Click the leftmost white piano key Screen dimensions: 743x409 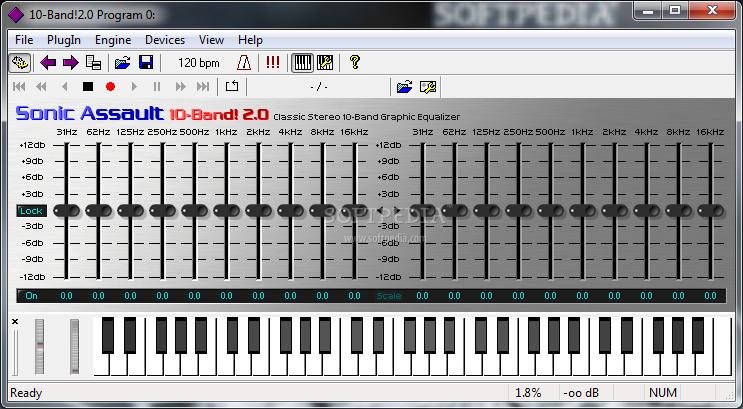pos(99,365)
